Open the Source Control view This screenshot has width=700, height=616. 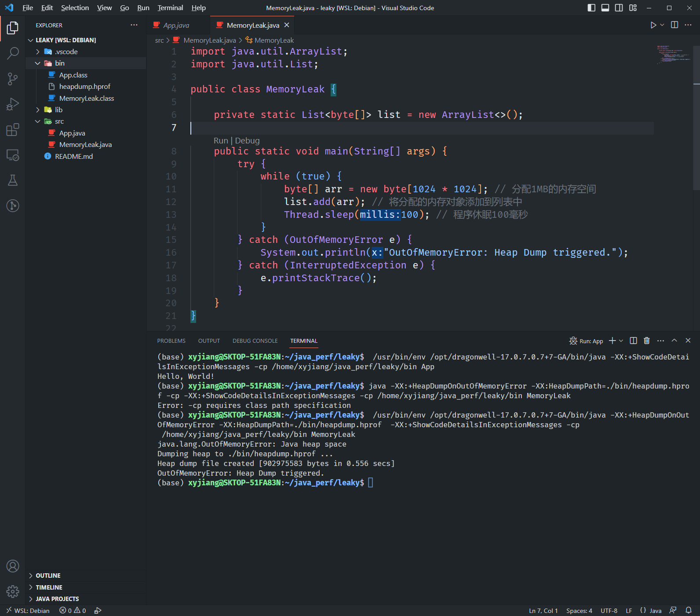tap(13, 79)
